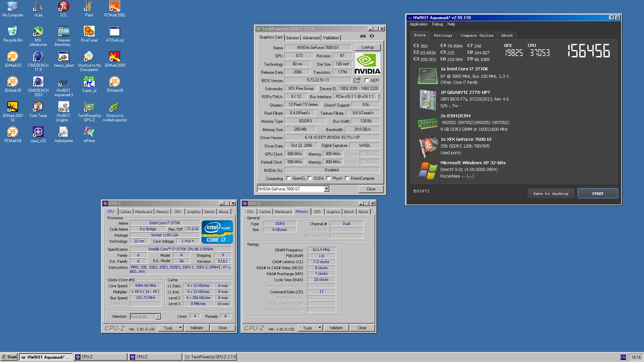Click Save to desktop button
644x362 pixels.
550,193
